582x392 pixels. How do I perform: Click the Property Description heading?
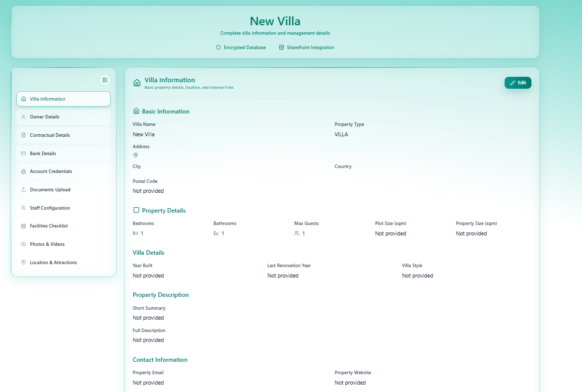click(x=161, y=295)
